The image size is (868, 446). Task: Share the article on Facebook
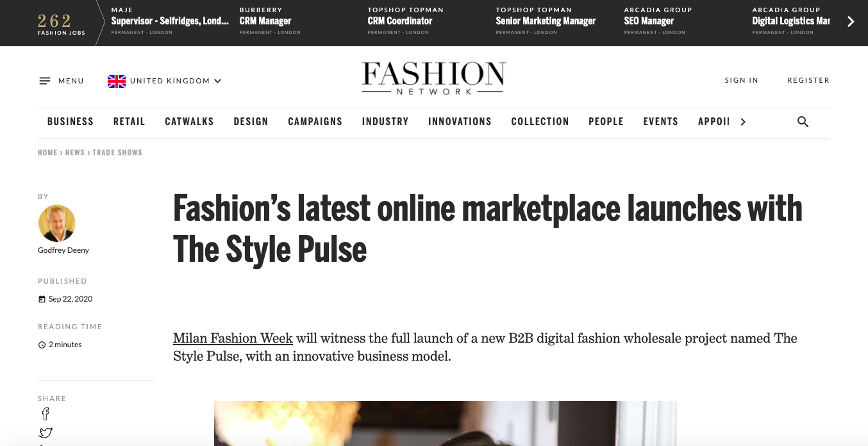click(46, 414)
